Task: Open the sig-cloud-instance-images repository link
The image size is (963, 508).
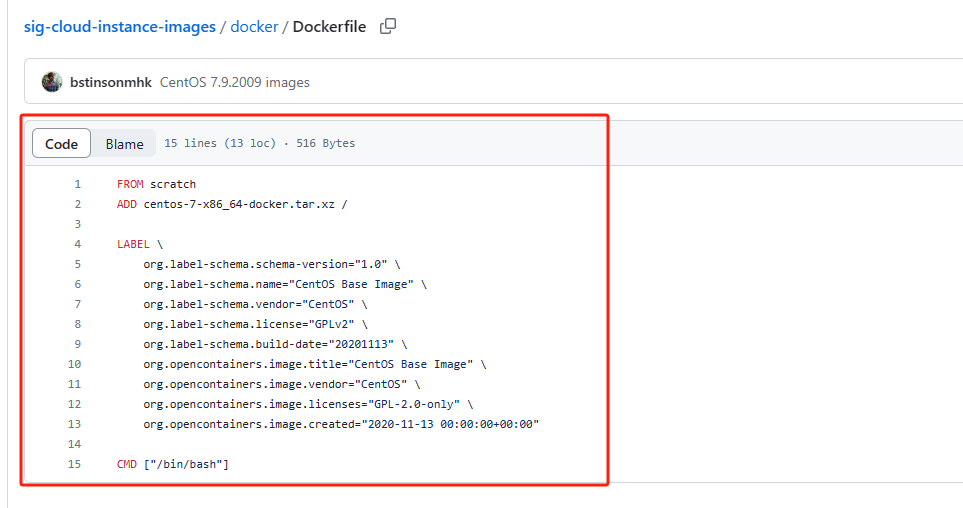Action: [x=120, y=27]
